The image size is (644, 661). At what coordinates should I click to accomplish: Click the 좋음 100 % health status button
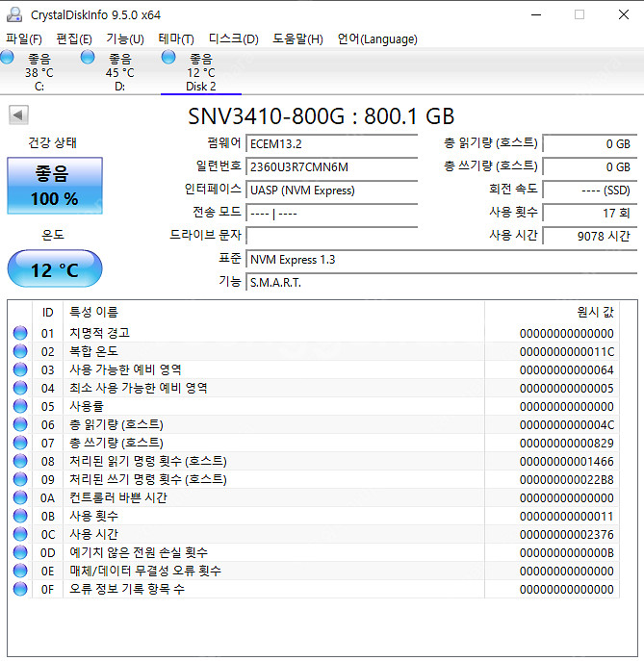(x=55, y=186)
